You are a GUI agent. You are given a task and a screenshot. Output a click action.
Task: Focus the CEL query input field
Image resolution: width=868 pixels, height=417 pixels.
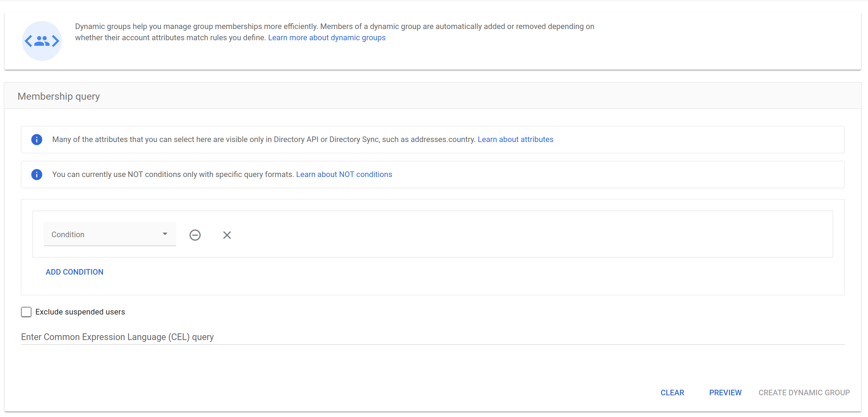[x=432, y=337]
